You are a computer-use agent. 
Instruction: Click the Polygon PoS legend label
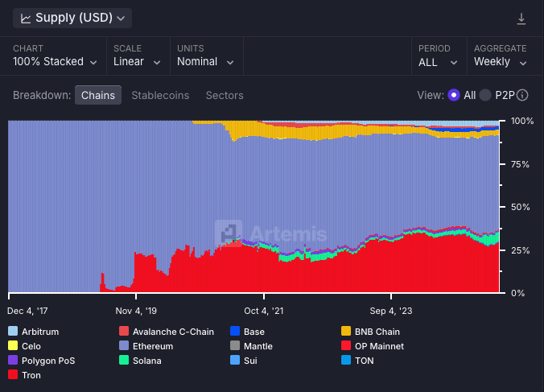click(x=48, y=361)
